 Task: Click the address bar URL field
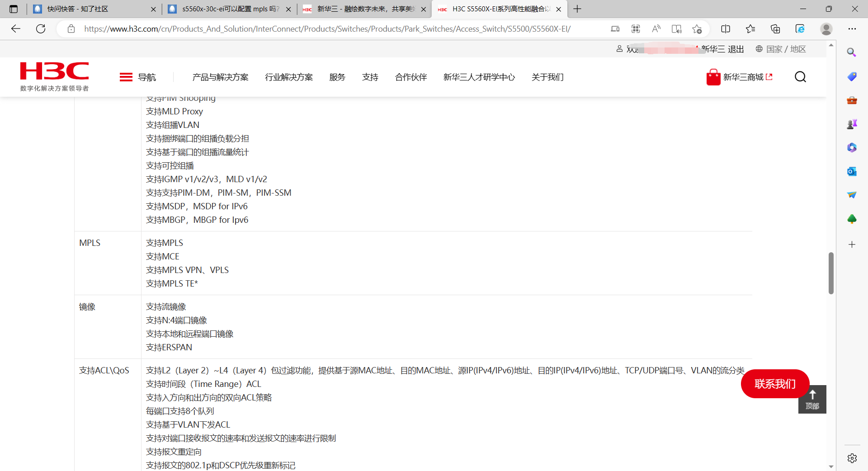(x=327, y=29)
